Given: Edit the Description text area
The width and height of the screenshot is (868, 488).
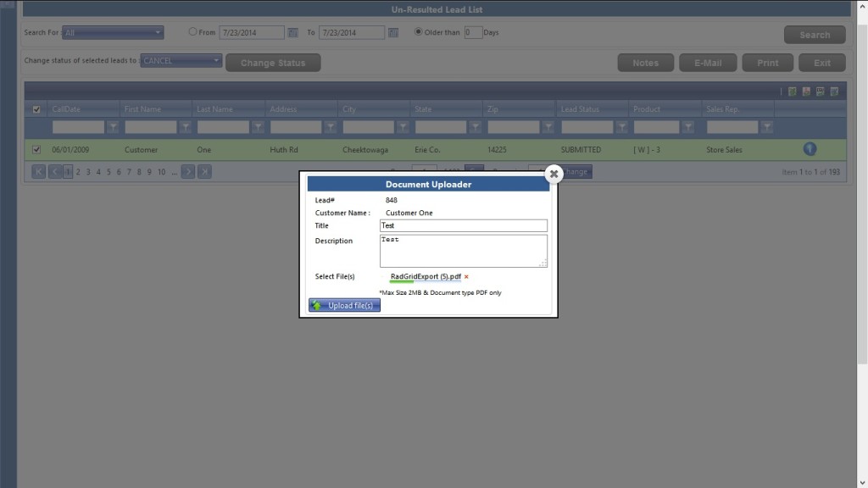Looking at the screenshot, I should coord(464,251).
